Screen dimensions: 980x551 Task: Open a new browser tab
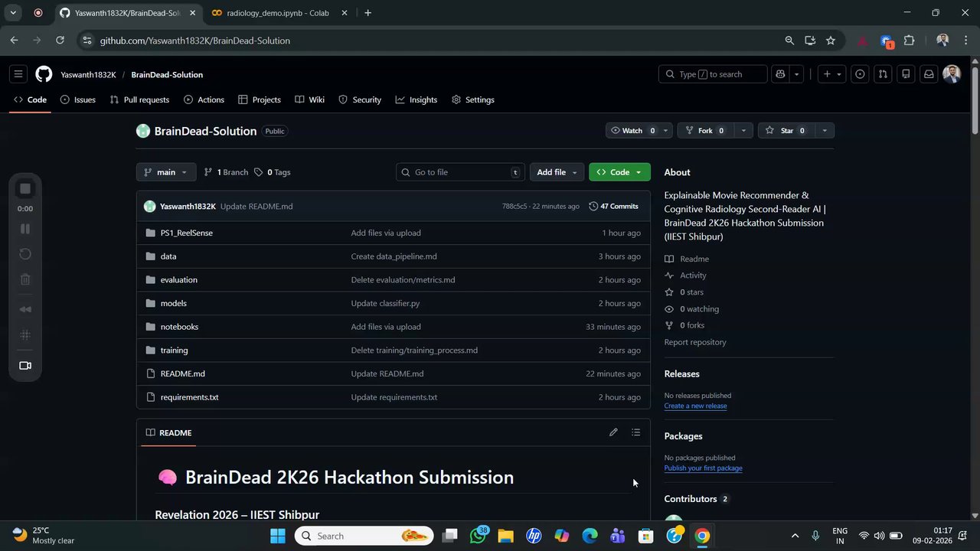point(367,13)
